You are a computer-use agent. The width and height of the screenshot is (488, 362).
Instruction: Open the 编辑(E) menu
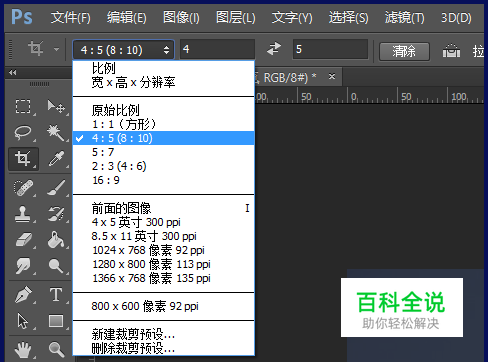coord(126,17)
